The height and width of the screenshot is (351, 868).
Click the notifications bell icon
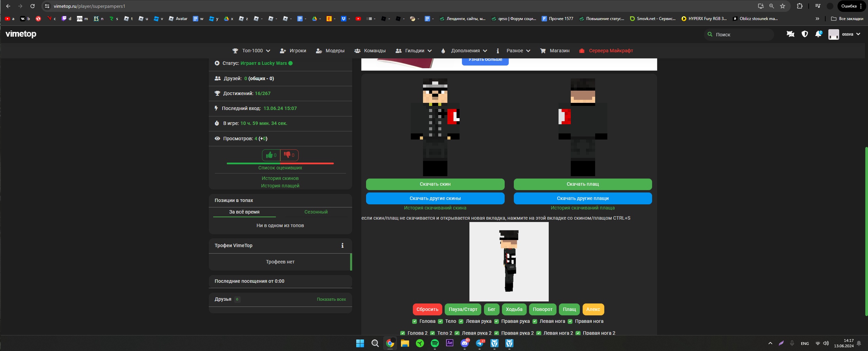(818, 34)
